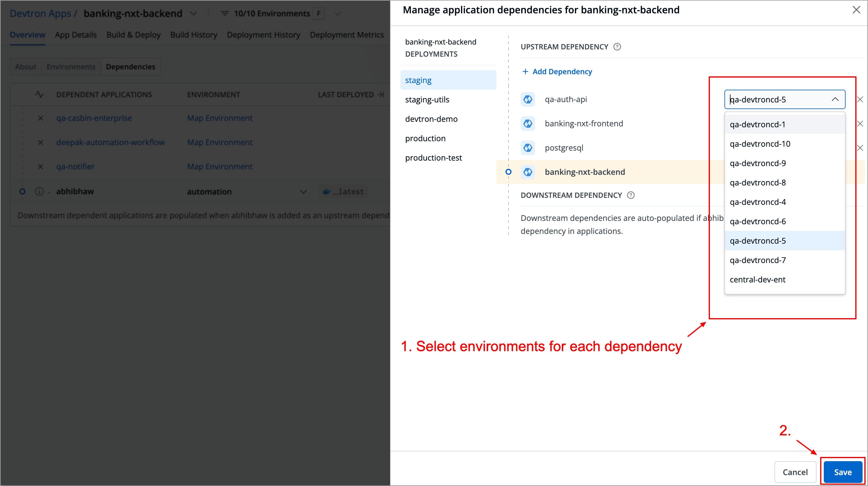Open the qa-notifier application link

(x=75, y=167)
